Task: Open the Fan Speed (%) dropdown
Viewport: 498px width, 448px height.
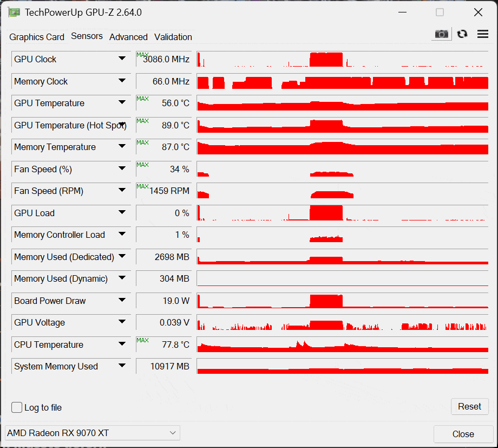Action: coord(122,168)
